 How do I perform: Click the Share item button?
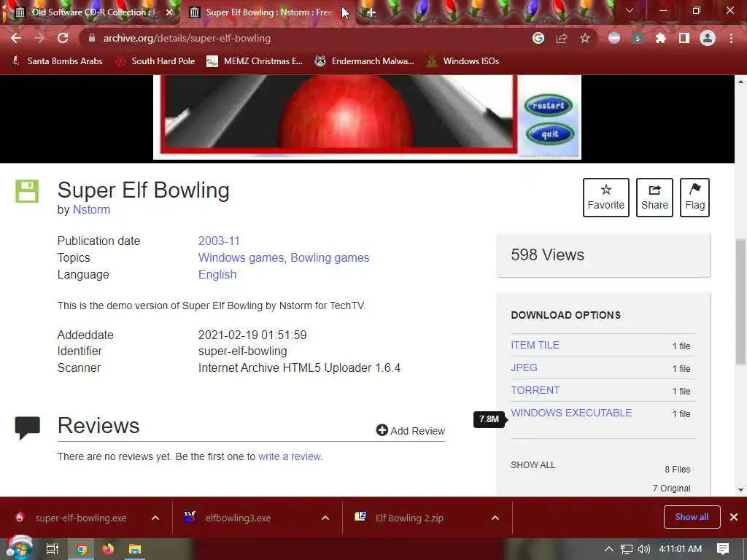click(x=654, y=198)
